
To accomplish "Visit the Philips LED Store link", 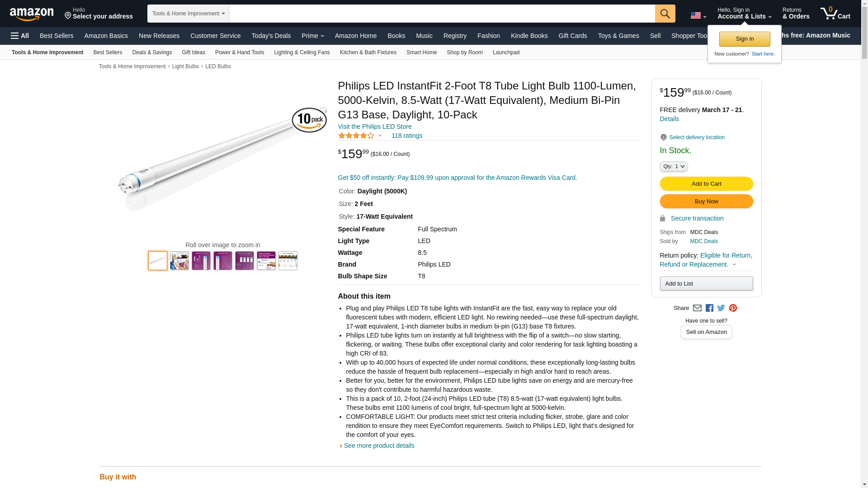I will click(x=374, y=127).
